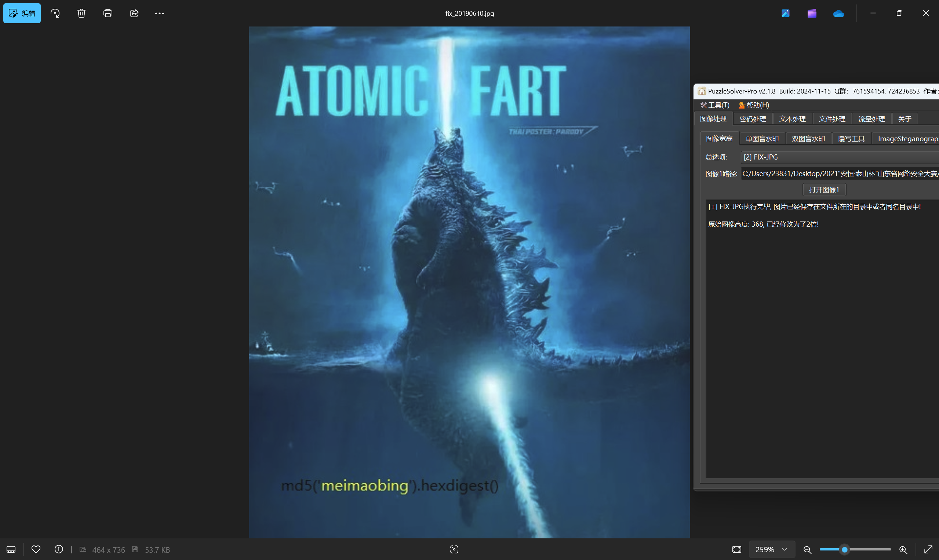Image resolution: width=939 pixels, height=560 pixels.
Task: Select the ImageSteganography sub-tab
Action: tap(905, 139)
